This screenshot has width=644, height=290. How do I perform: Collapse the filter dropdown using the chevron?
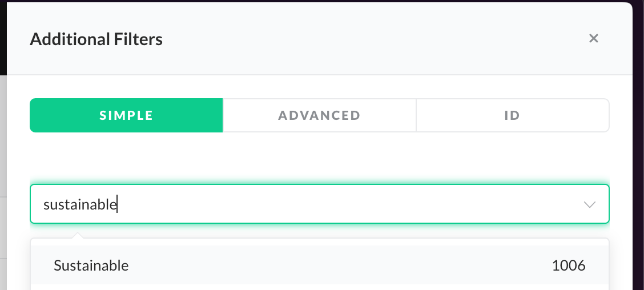(x=590, y=204)
